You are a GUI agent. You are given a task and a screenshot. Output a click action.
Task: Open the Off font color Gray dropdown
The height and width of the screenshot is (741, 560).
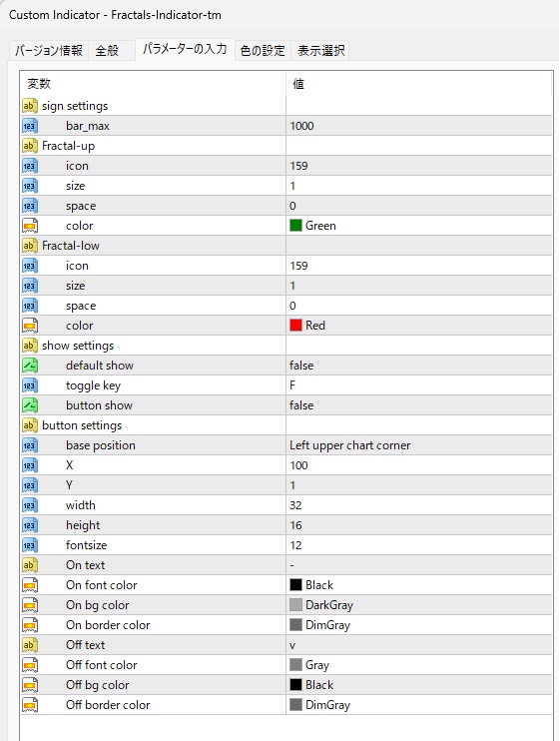(x=419, y=665)
